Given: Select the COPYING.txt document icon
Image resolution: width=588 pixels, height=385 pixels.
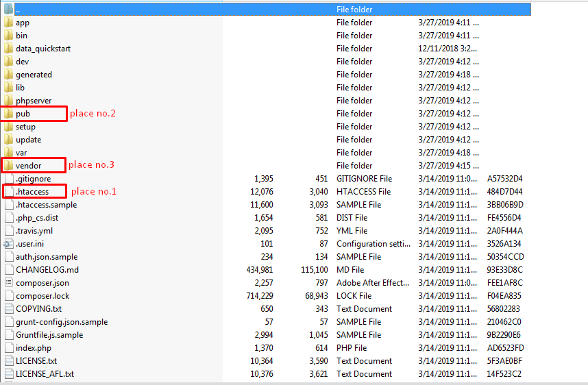Looking at the screenshot, I should (x=9, y=308).
